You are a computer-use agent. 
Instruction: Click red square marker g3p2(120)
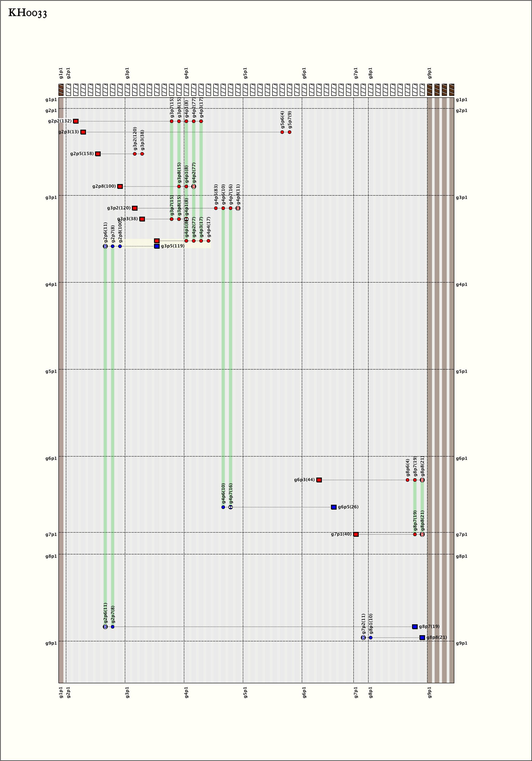pos(135,208)
